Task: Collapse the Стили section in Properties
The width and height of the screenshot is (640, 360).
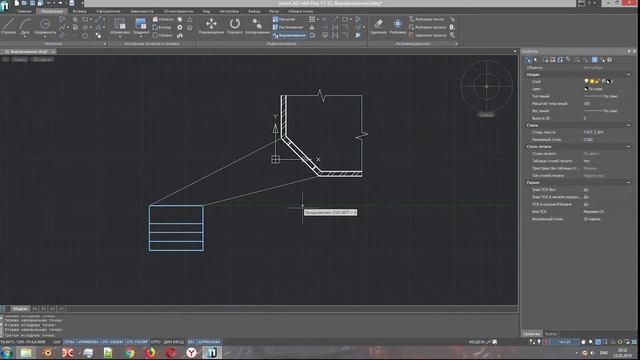Action: point(628,125)
